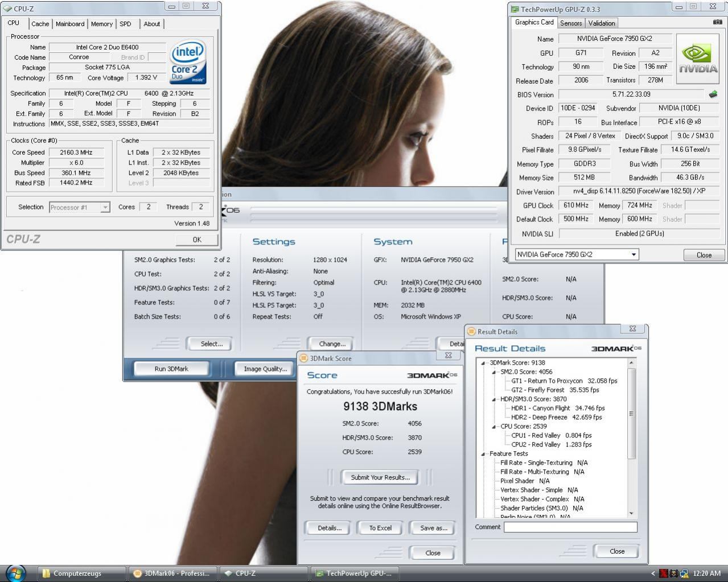
Task: Switch to CPU-Z taskbar button
Action: [264, 573]
